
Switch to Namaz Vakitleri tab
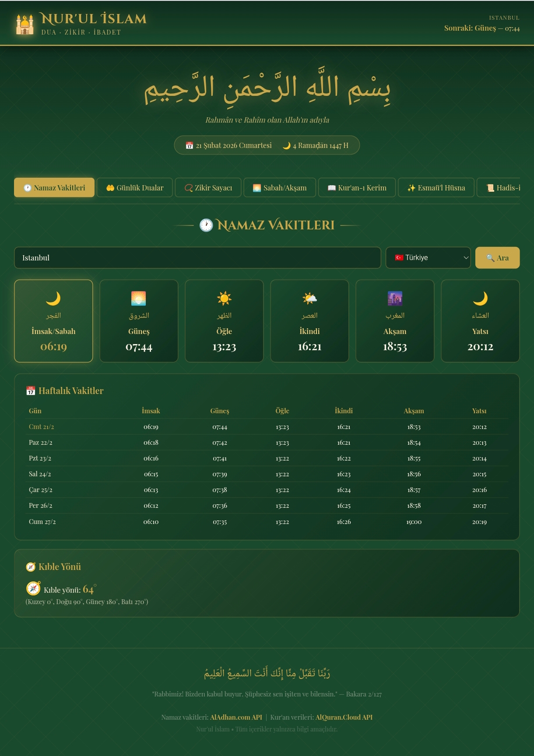pyautogui.click(x=54, y=187)
